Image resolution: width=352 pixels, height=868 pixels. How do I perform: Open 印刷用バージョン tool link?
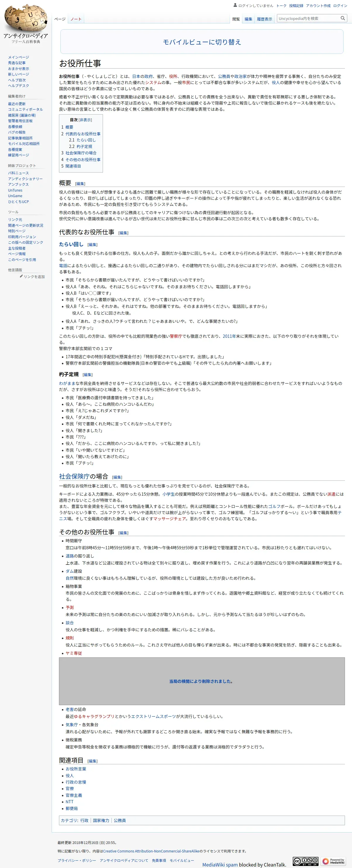[22, 237]
